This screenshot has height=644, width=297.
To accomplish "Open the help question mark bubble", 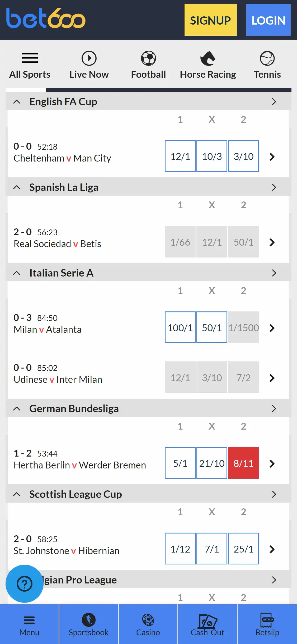I will [x=25, y=584].
